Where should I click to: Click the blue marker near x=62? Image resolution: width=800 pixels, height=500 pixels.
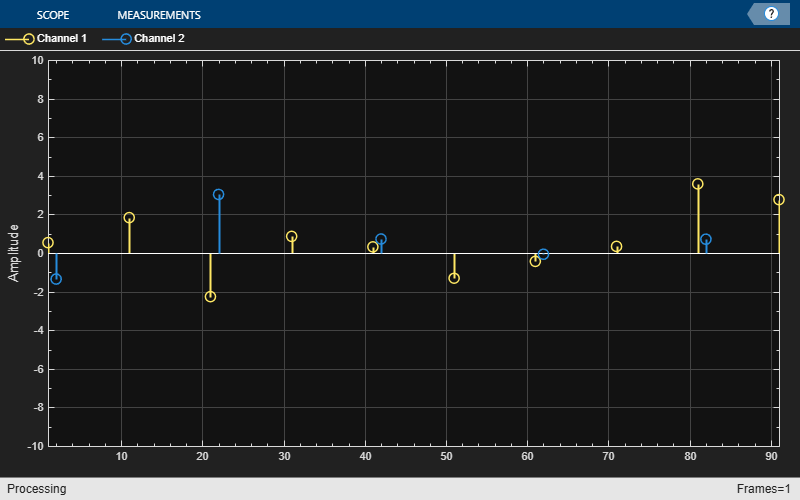coord(543,255)
